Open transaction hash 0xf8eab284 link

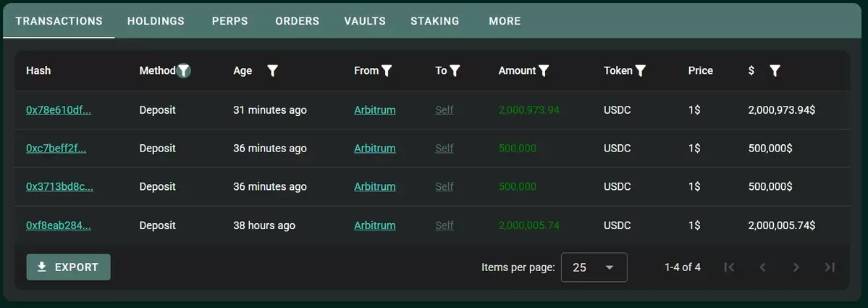point(59,225)
